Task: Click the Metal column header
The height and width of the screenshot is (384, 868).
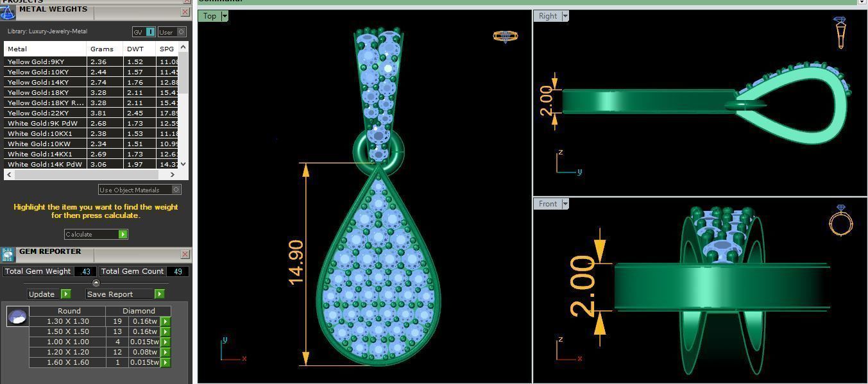Action: (x=45, y=49)
